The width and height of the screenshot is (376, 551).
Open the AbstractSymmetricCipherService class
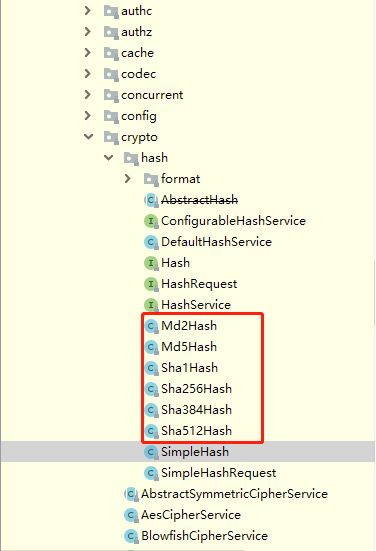(x=234, y=494)
